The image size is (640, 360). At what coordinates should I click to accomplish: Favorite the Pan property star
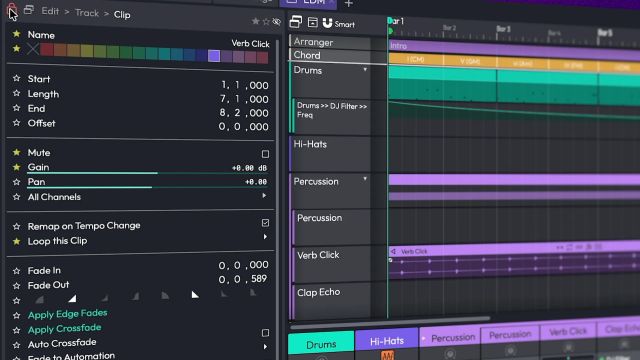pos(16,182)
